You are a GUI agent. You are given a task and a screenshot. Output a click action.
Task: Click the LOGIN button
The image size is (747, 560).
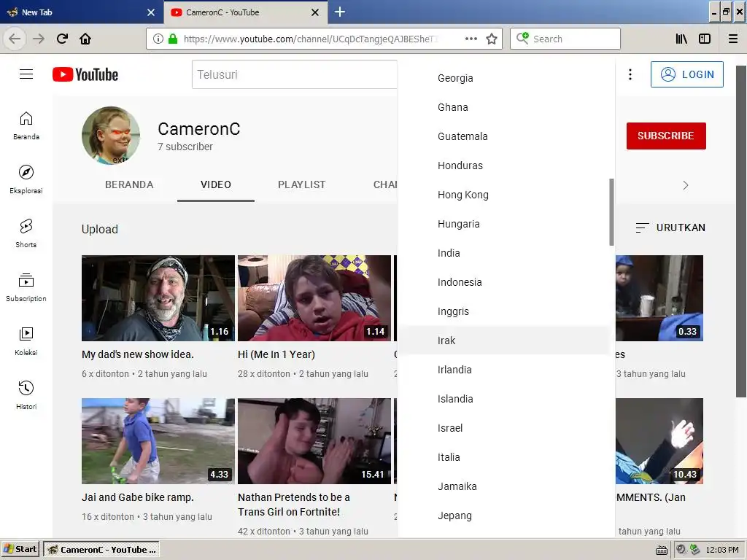coord(687,74)
